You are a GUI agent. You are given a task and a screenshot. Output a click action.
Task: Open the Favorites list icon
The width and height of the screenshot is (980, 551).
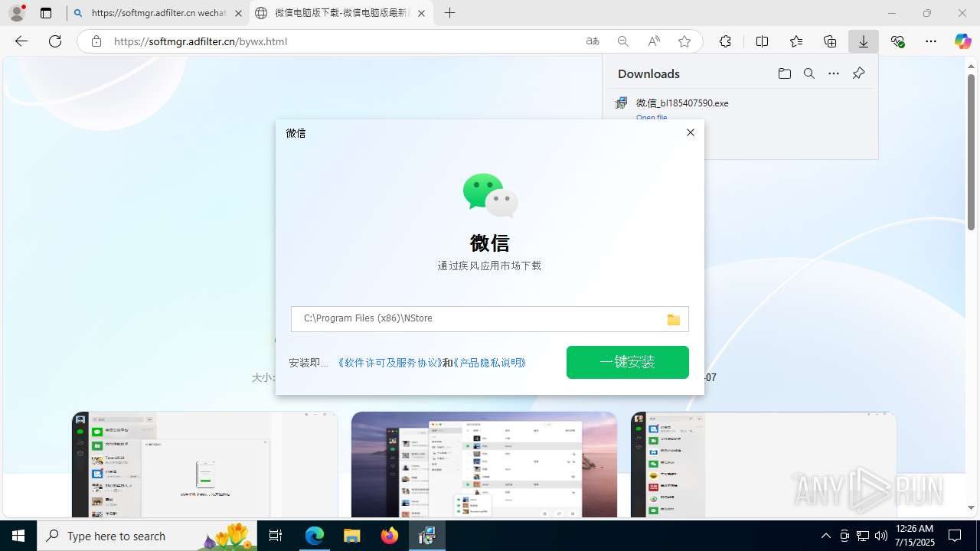tap(796, 41)
